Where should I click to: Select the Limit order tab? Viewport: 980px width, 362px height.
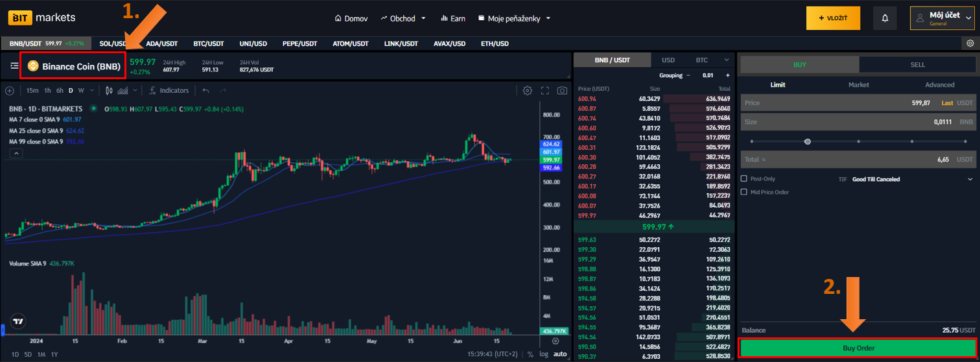[778, 84]
